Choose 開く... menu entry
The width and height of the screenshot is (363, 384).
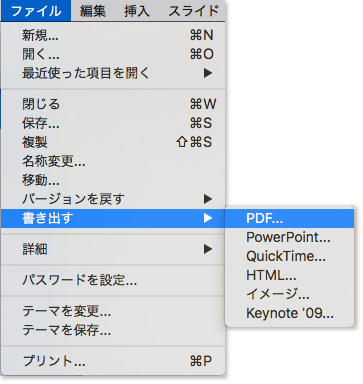point(113,54)
